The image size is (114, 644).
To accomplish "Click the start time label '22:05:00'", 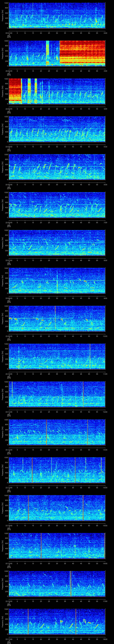I will 9,184.
